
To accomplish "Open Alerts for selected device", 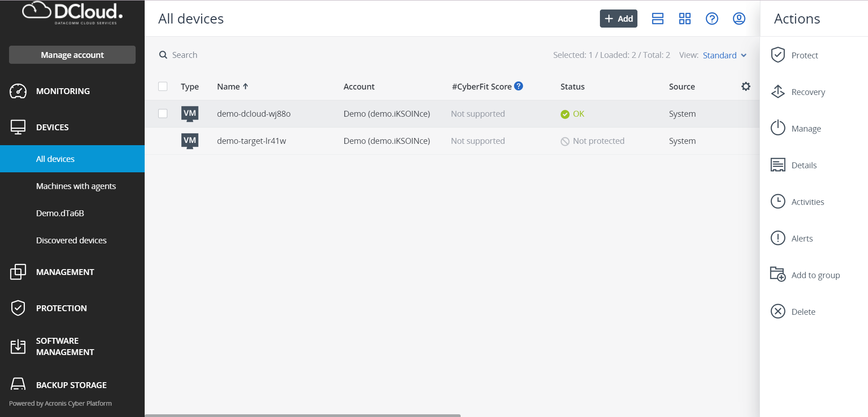I will (802, 239).
